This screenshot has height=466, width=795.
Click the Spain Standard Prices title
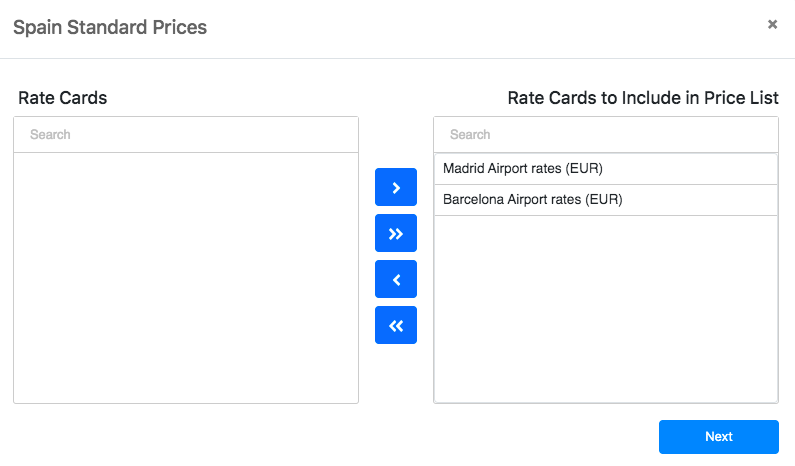[110, 27]
